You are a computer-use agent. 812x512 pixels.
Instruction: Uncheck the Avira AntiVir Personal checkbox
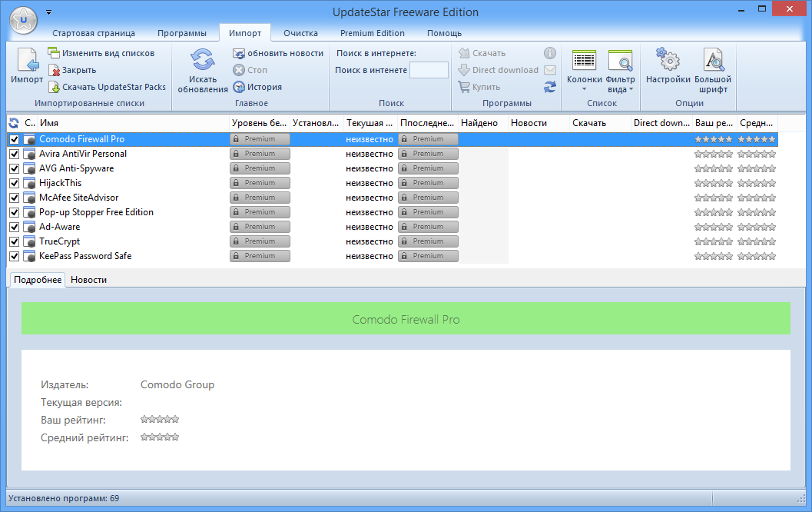pos(14,154)
